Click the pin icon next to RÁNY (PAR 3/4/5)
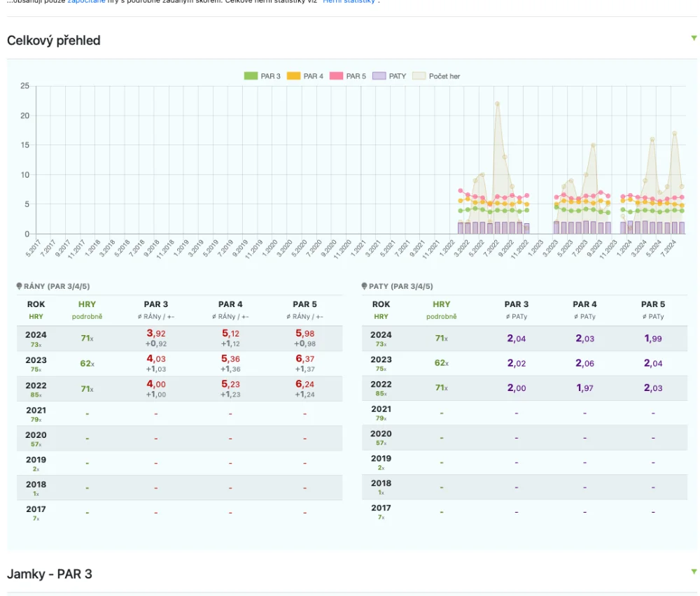Viewport: 700px width, 596px height. click(19, 286)
